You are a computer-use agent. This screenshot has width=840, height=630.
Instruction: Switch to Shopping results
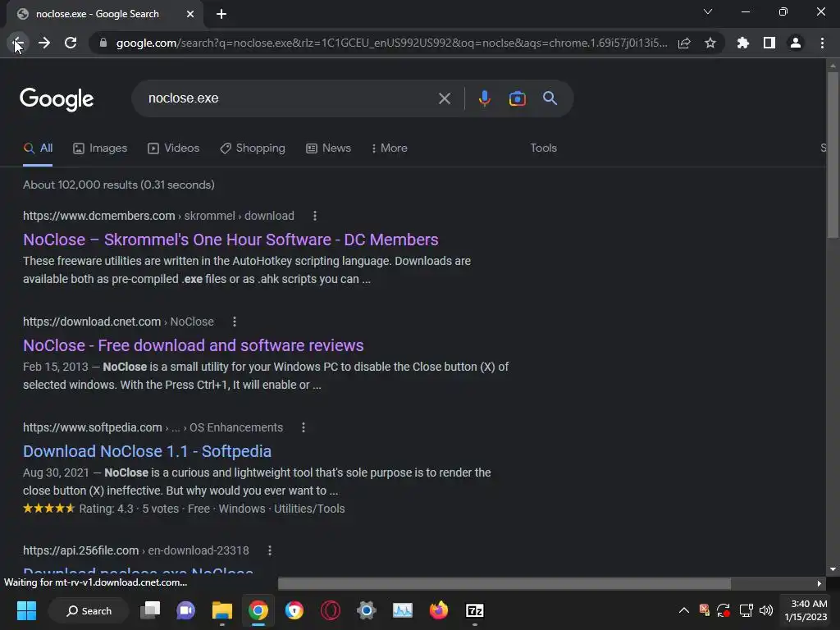(x=253, y=148)
